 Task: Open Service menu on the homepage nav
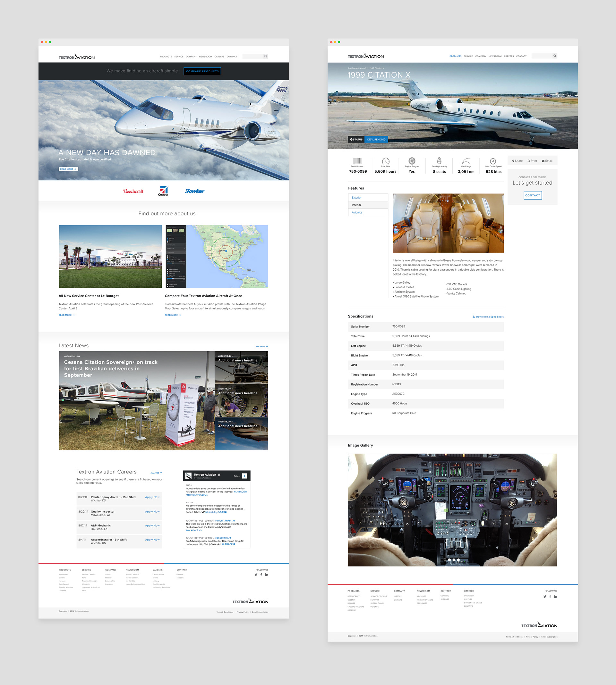[179, 56]
